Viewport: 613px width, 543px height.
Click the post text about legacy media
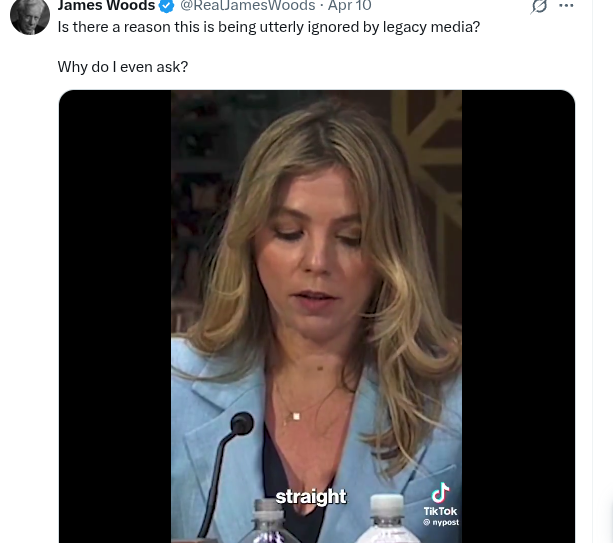[268, 27]
